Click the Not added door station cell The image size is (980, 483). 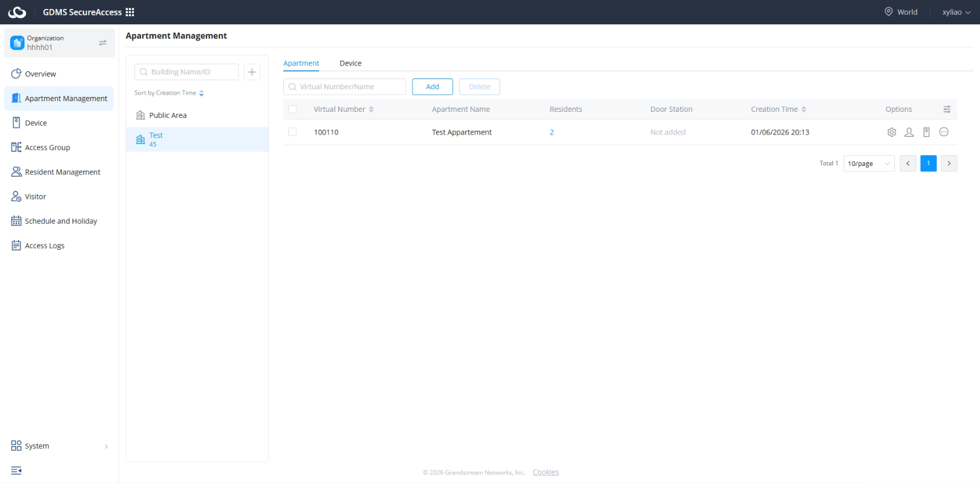pyautogui.click(x=668, y=132)
